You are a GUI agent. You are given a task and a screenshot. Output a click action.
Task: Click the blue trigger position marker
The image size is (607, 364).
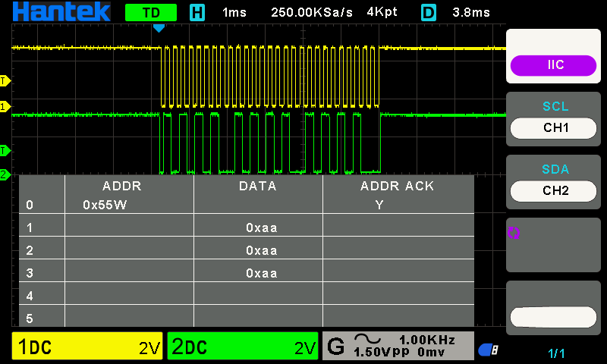(x=159, y=28)
